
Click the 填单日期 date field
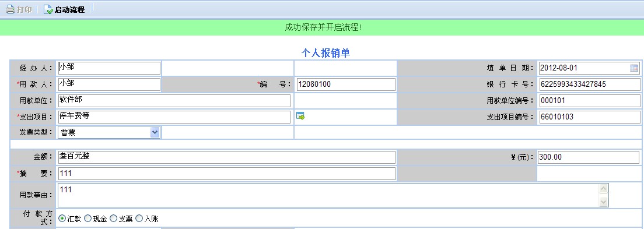tap(589, 68)
